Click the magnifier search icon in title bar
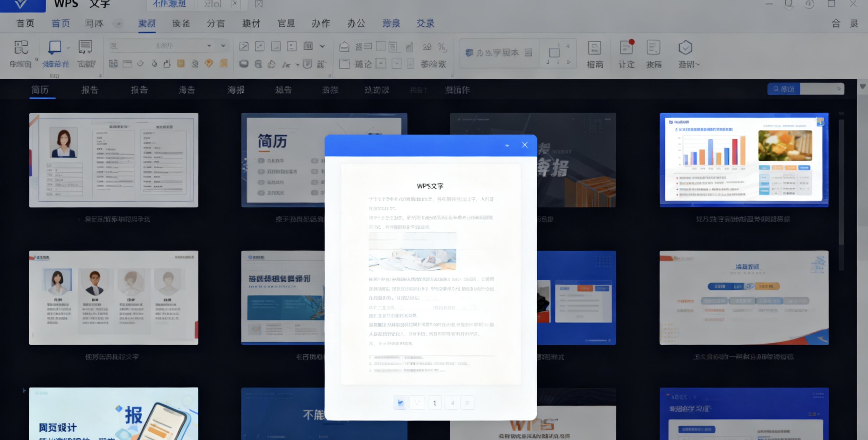 pyautogui.click(x=788, y=4)
